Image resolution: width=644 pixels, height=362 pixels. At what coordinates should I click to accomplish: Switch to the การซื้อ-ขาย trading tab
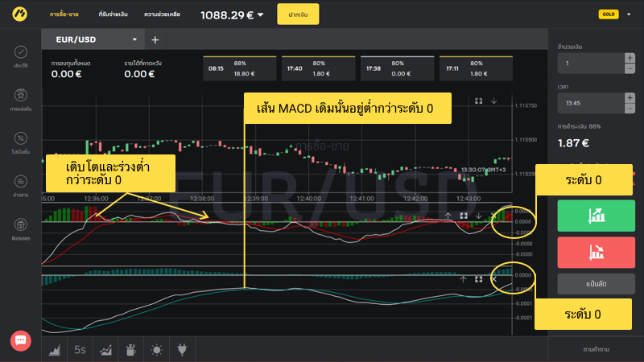click(64, 14)
